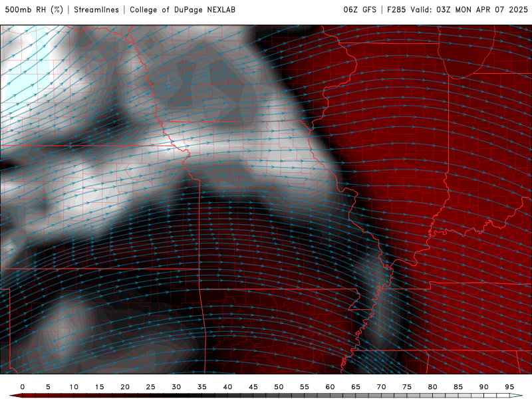Click the near-white swatch below the "90" label
The height and width of the screenshot is (399, 532).
click(490, 396)
